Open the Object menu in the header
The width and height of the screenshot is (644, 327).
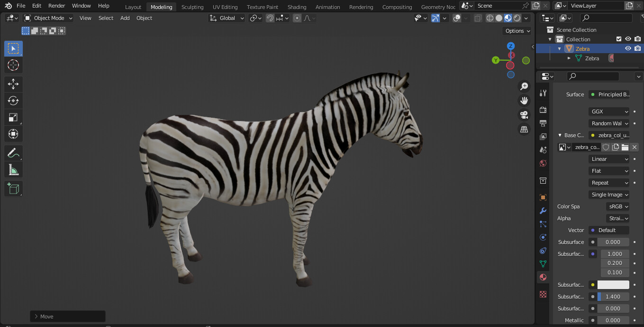point(144,18)
